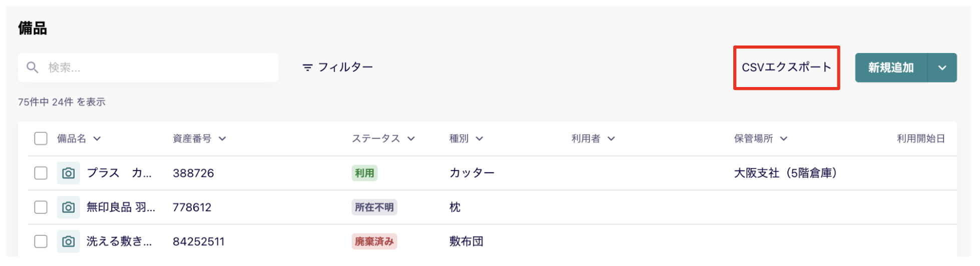980x266 pixels.
Task: Focus the 検索 search input field
Action: pos(148,67)
